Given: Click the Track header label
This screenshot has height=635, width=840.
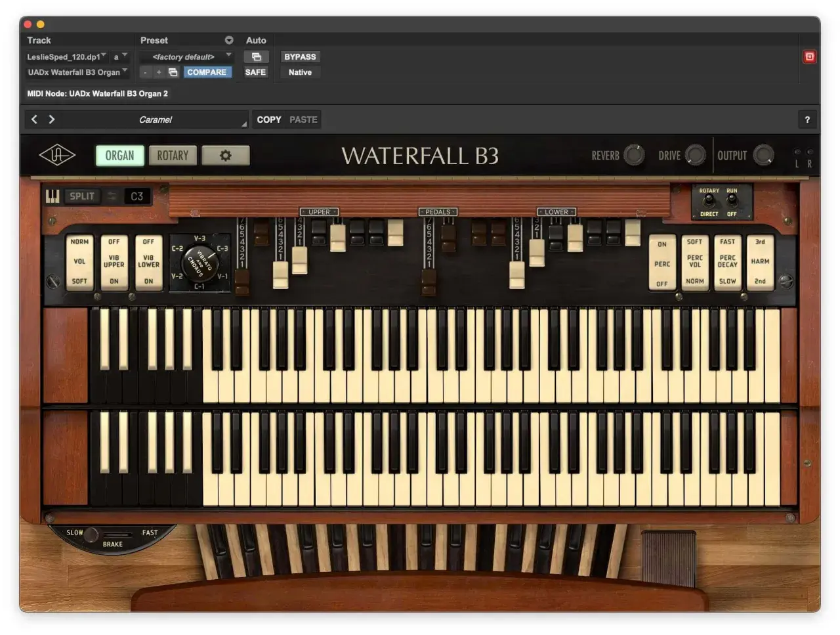Looking at the screenshot, I should [x=39, y=40].
